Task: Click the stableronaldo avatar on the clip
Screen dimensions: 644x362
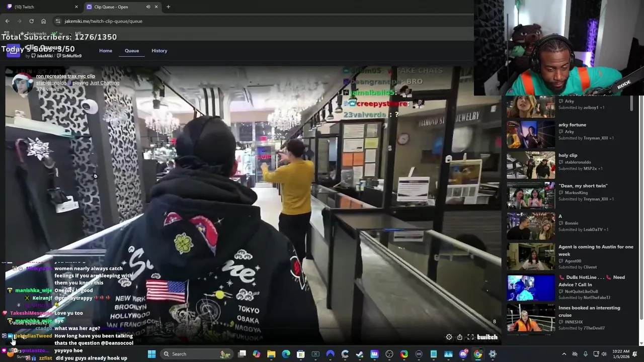Action: click(22, 84)
